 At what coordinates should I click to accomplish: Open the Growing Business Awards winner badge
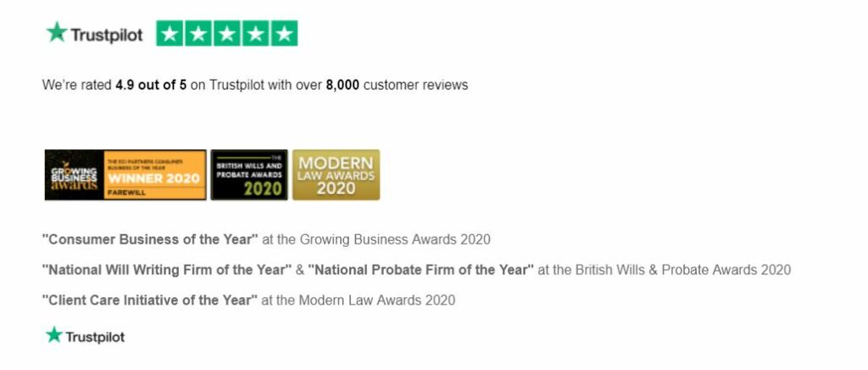point(125,175)
